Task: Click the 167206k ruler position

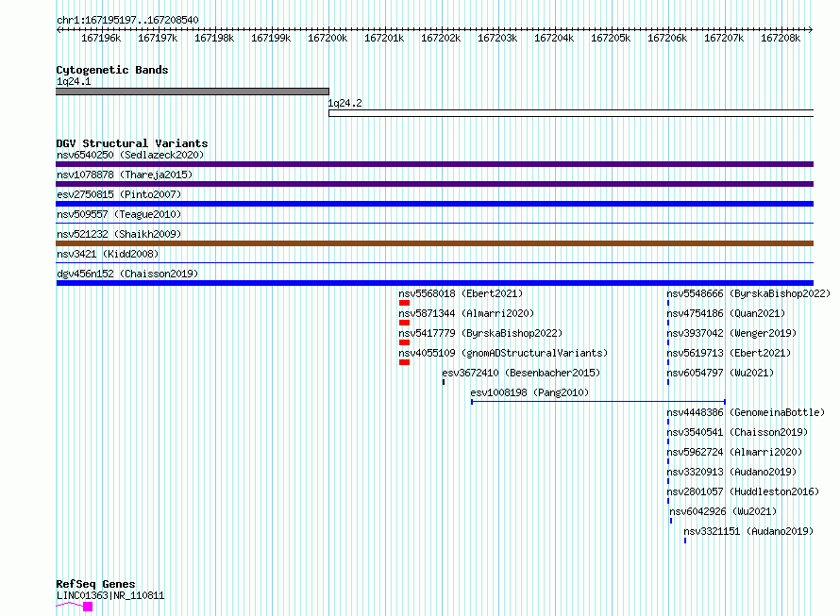Action: coord(667,38)
